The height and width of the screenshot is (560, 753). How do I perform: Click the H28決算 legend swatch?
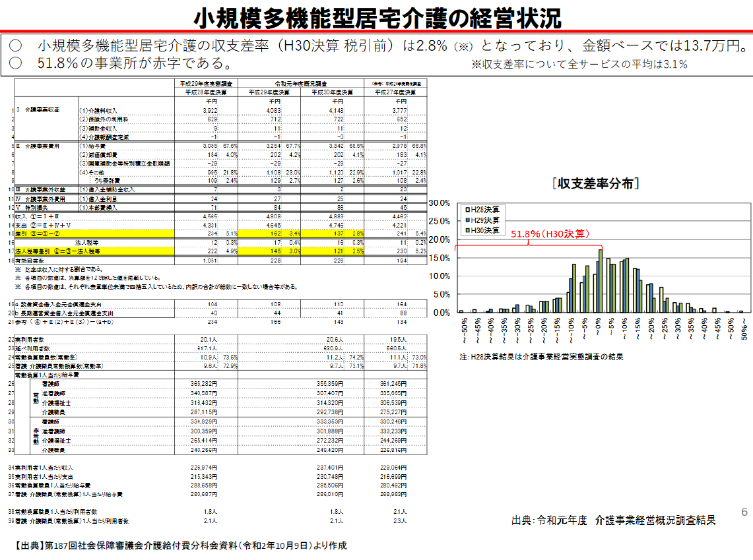point(467,210)
